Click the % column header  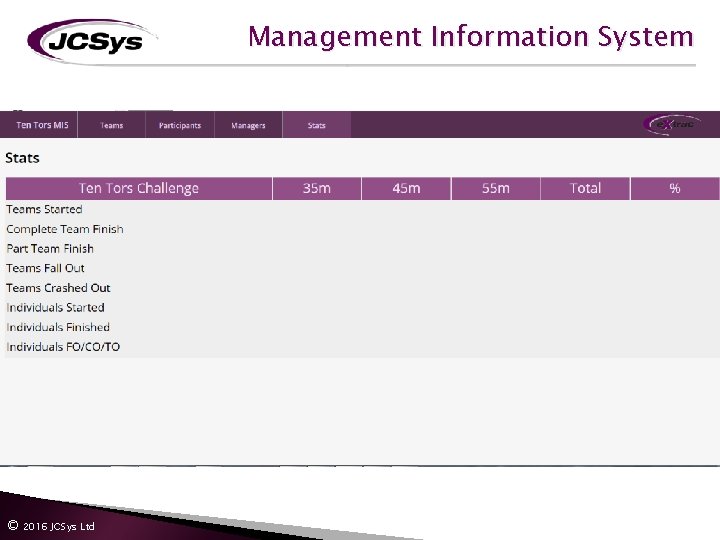click(675, 188)
